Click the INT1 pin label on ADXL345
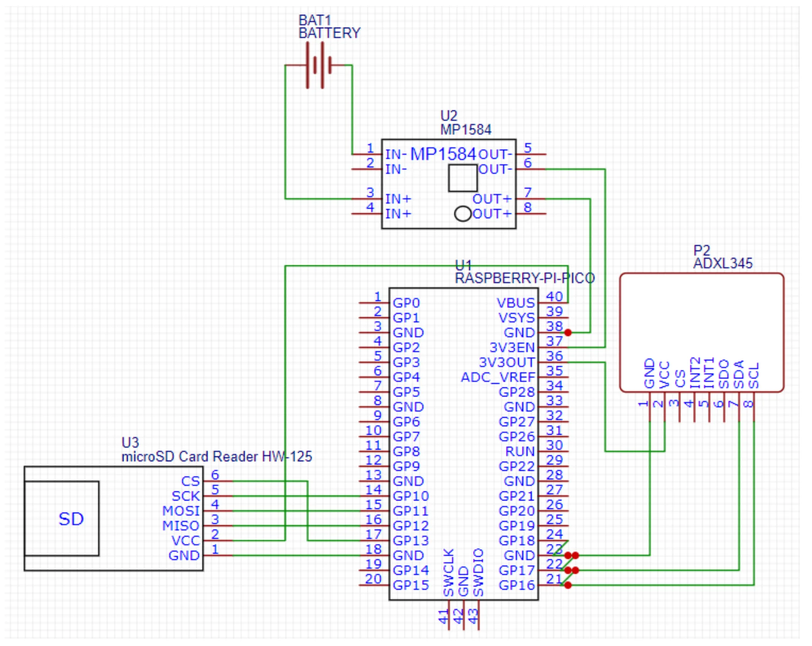Image resolution: width=812 pixels, height=646 pixels. (709, 372)
